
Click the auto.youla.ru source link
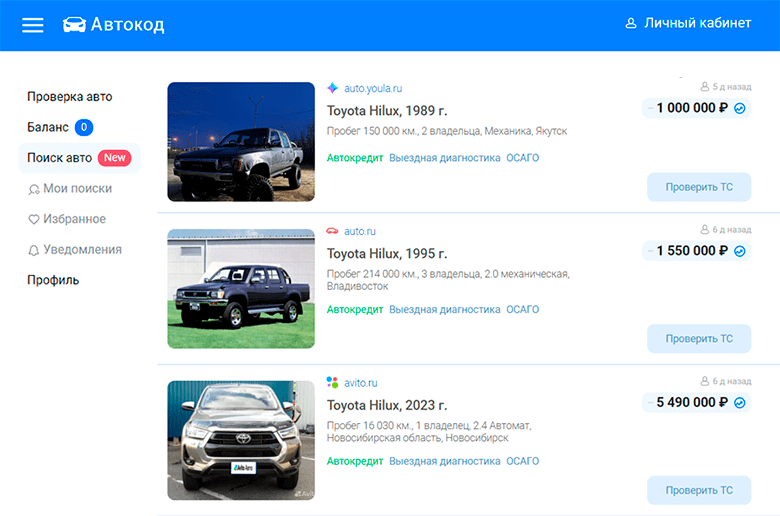[x=373, y=89]
